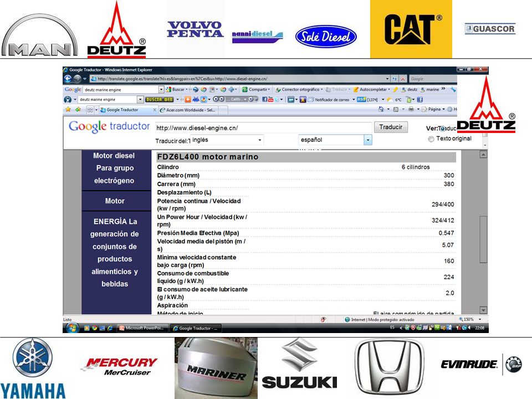Click the YouTube icon in the toolbar
Viewport: 532px width, 399px height.
coord(271,99)
